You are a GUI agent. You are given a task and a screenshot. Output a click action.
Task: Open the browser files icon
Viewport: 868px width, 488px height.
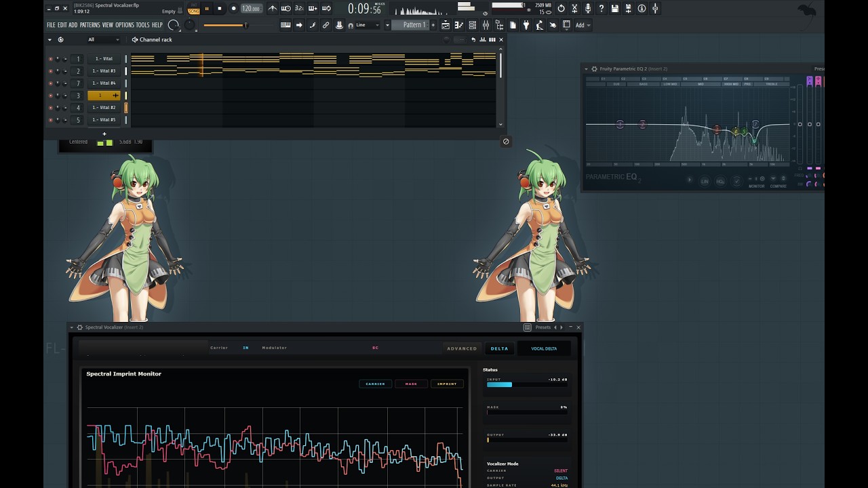click(x=500, y=25)
